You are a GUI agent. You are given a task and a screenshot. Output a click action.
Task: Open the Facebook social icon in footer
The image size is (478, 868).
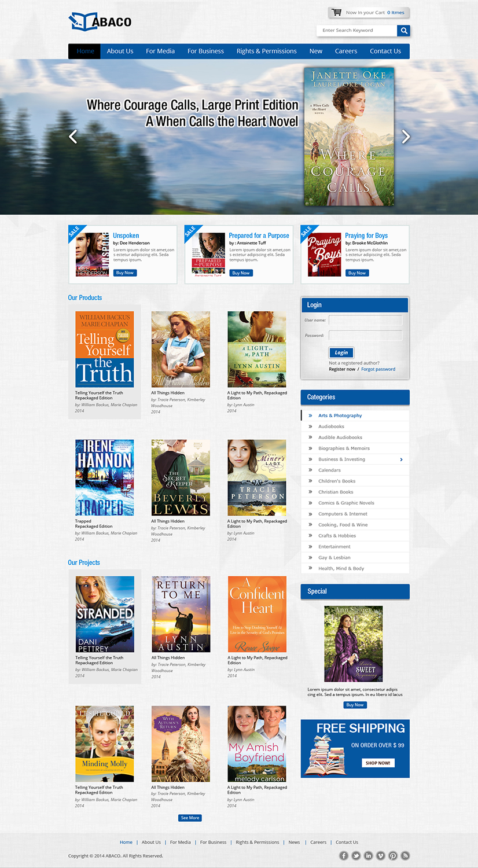(343, 855)
